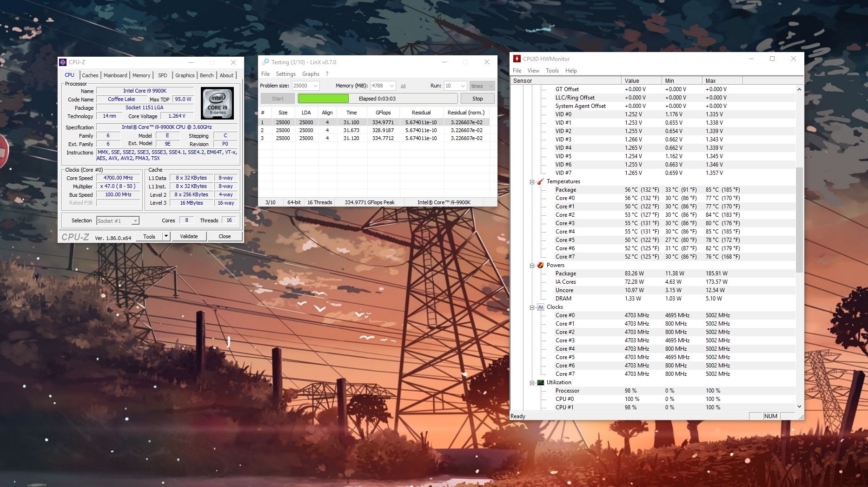Click the LinX icon in its title bar
868x487 pixels.
click(x=265, y=62)
